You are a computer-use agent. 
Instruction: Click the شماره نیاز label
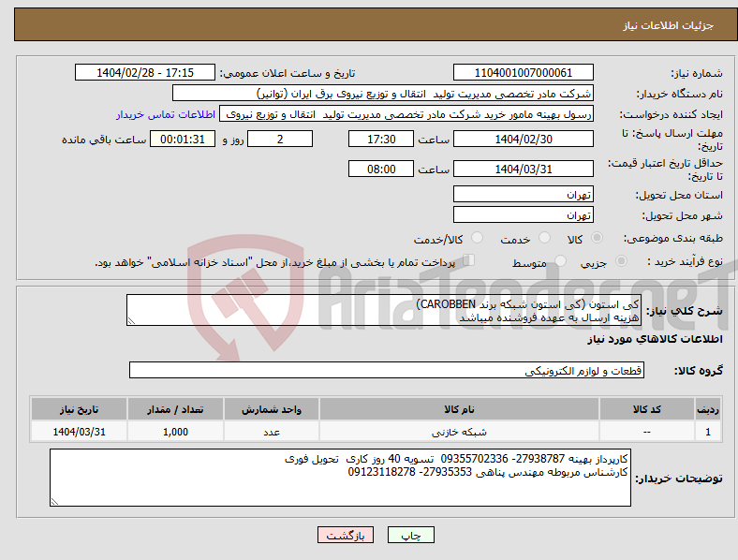click(697, 73)
